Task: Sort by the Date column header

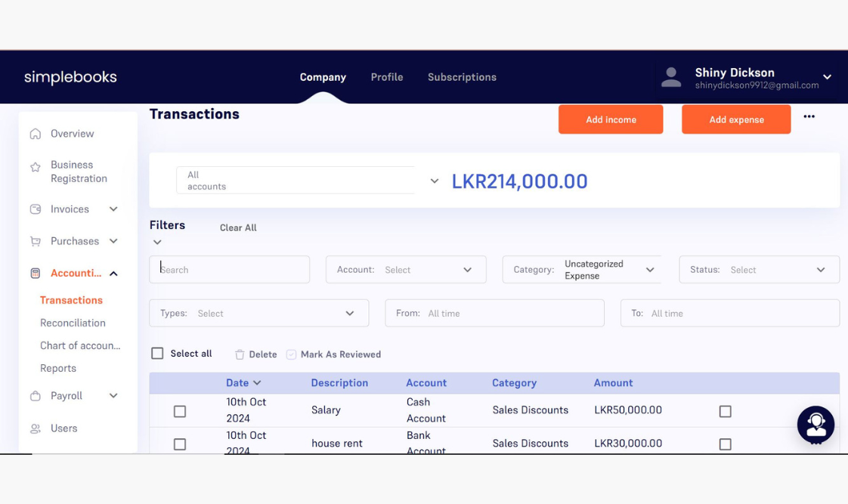Action: (x=243, y=383)
